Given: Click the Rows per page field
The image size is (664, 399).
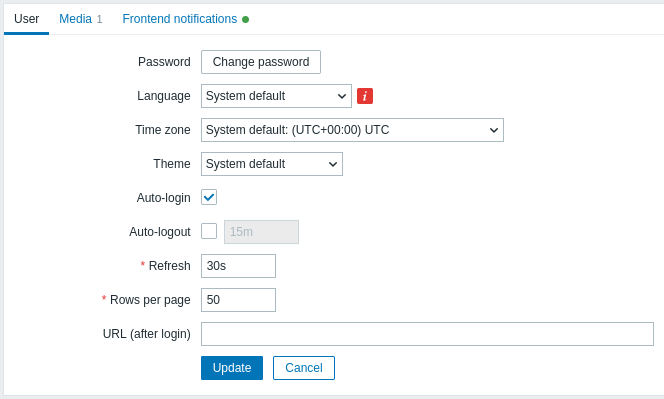Looking at the screenshot, I should [x=238, y=300].
